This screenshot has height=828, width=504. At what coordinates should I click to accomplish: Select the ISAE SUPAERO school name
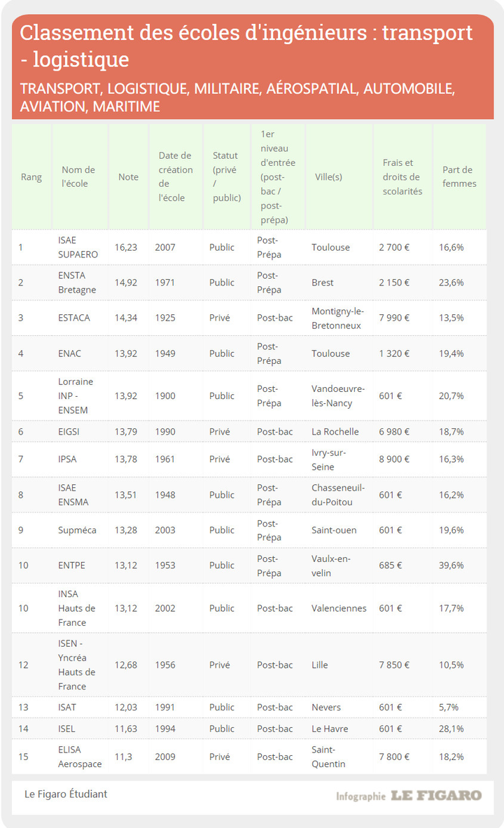78,247
